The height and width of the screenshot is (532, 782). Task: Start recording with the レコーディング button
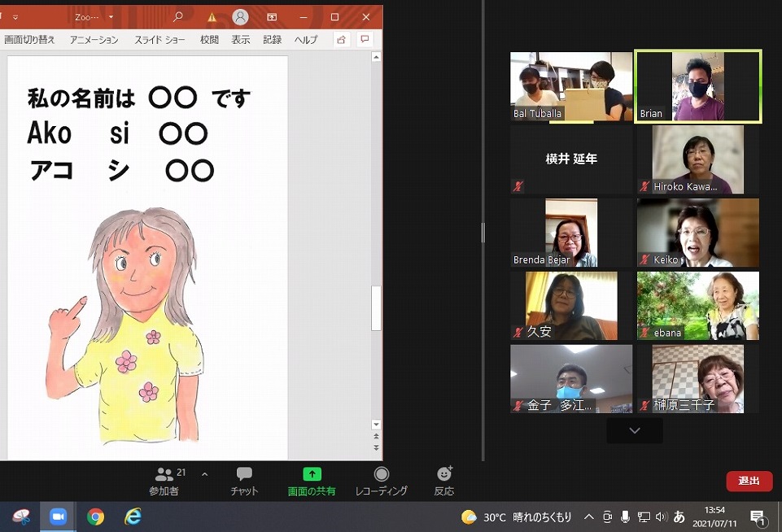pyautogui.click(x=381, y=481)
